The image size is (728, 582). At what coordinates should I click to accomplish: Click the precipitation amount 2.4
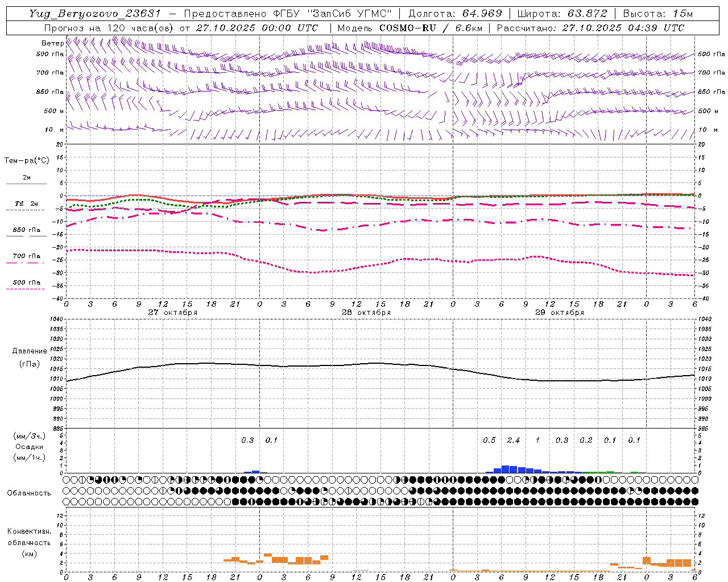(x=514, y=440)
